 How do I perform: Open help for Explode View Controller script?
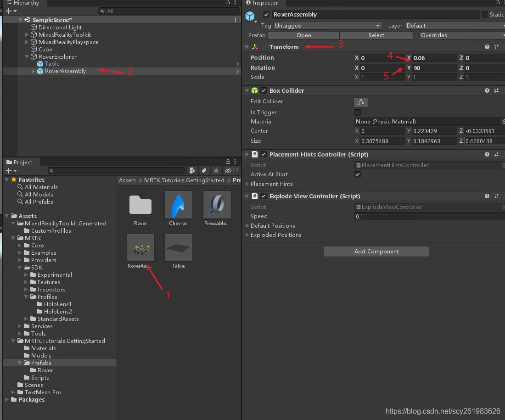(x=487, y=196)
